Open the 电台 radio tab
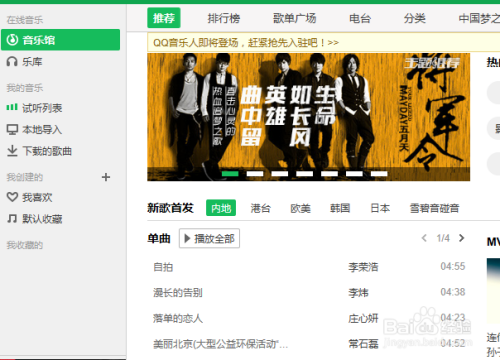 pyautogui.click(x=360, y=18)
